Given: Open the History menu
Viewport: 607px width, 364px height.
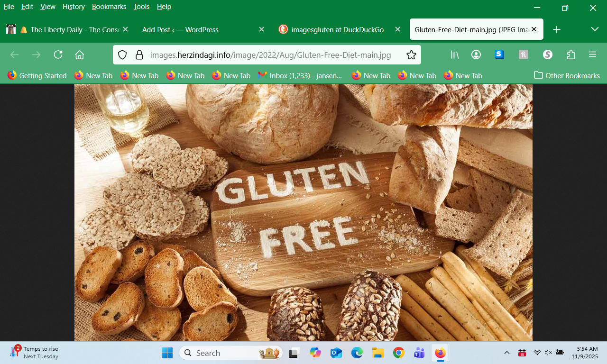Looking at the screenshot, I should (x=74, y=7).
